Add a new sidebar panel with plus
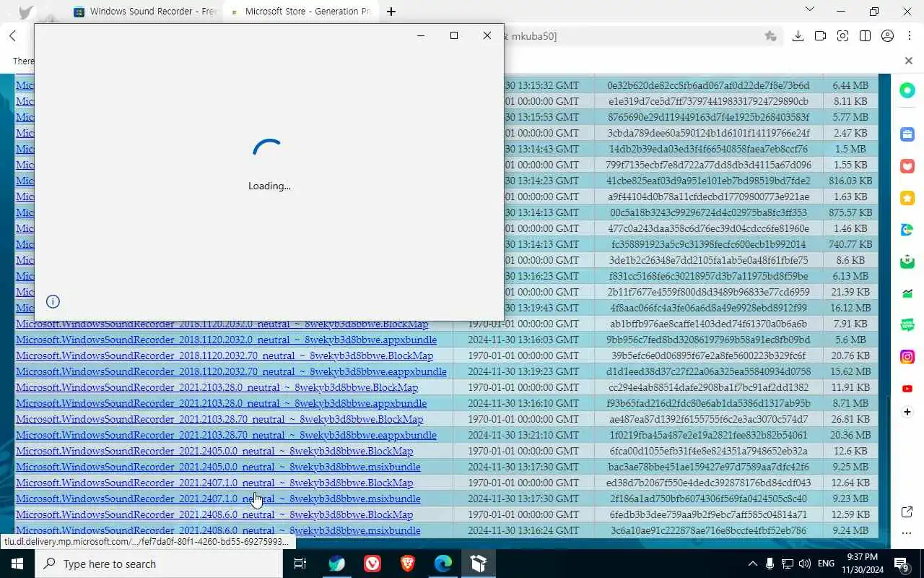 (x=907, y=412)
